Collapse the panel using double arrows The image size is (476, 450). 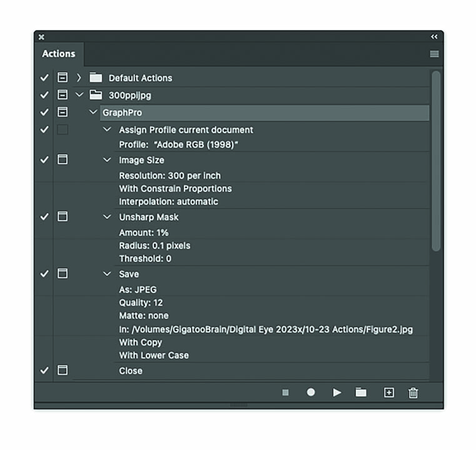point(434,37)
